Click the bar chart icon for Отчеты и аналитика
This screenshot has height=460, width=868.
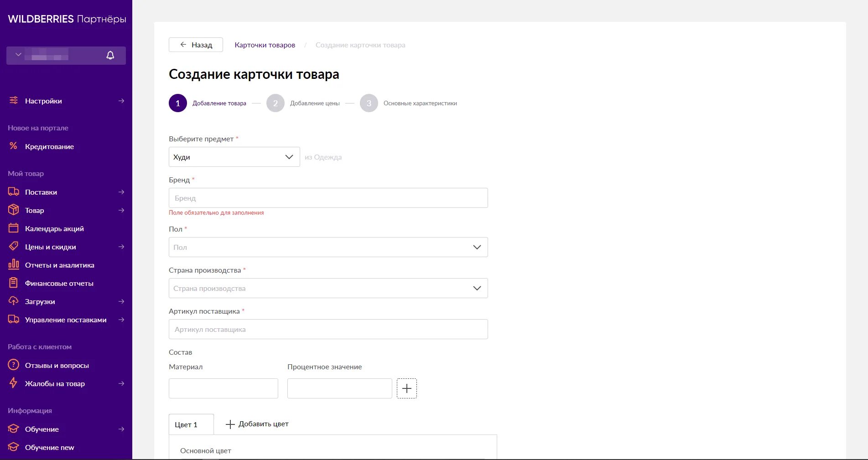click(x=14, y=264)
